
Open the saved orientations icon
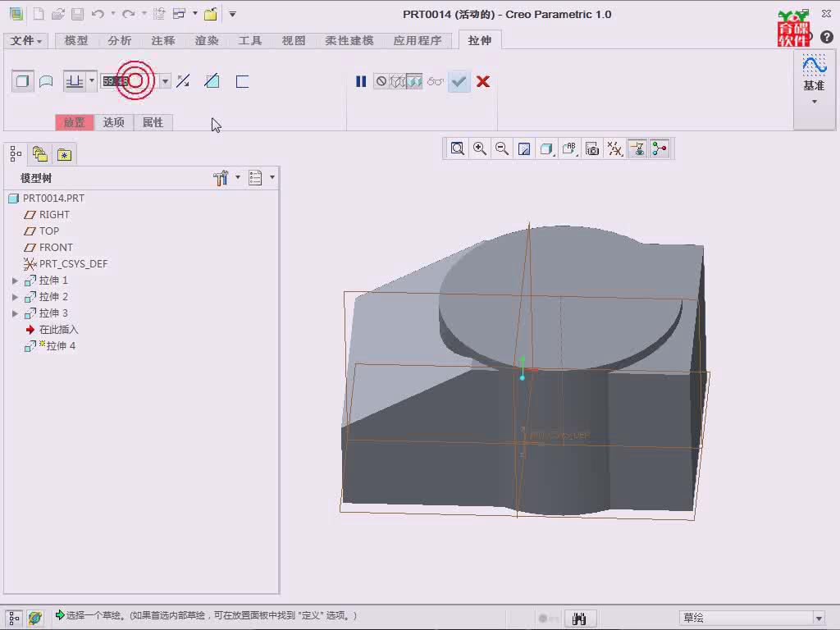coord(569,149)
